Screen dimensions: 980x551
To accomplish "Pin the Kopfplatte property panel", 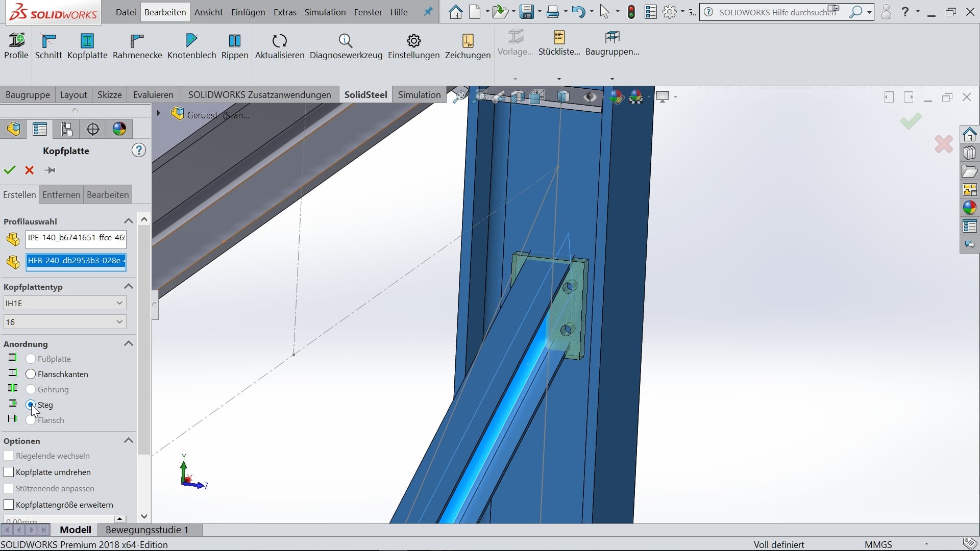I will [50, 170].
